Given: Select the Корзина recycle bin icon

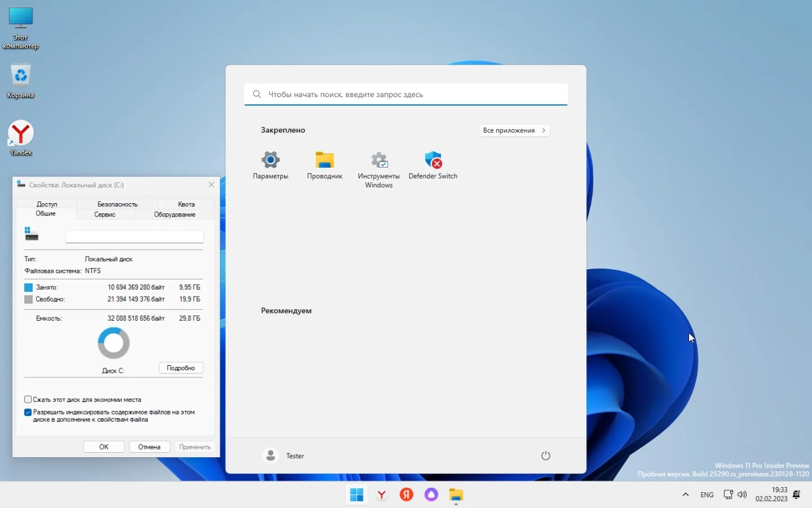Looking at the screenshot, I should [21, 76].
